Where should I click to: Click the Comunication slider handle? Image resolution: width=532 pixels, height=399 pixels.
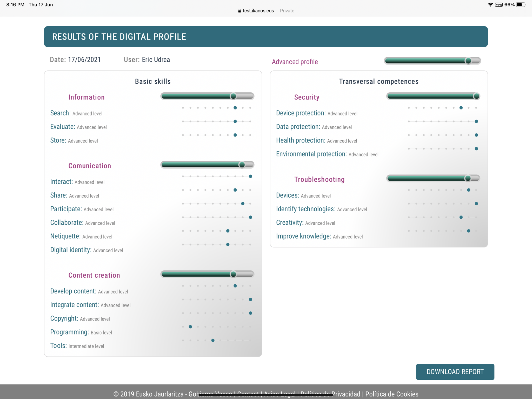pos(242,165)
